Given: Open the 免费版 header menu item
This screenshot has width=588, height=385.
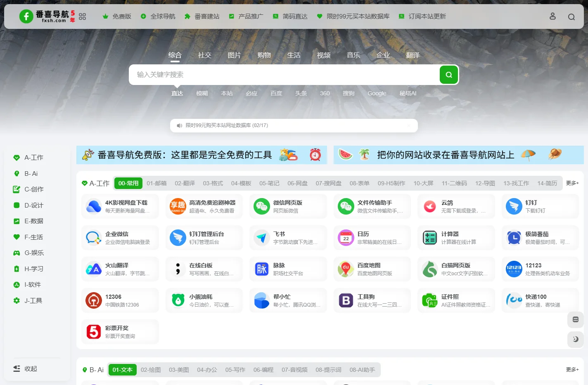Looking at the screenshot, I should pyautogui.click(x=117, y=17).
